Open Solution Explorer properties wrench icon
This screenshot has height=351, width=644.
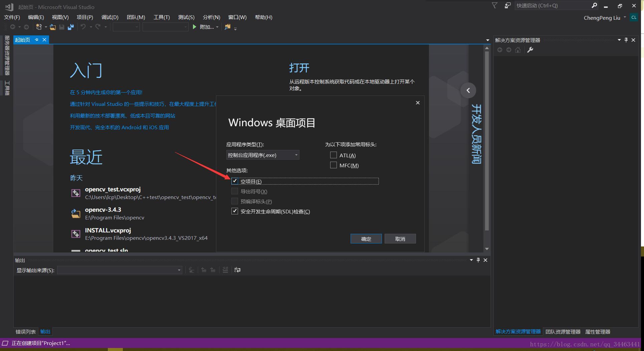tap(530, 50)
